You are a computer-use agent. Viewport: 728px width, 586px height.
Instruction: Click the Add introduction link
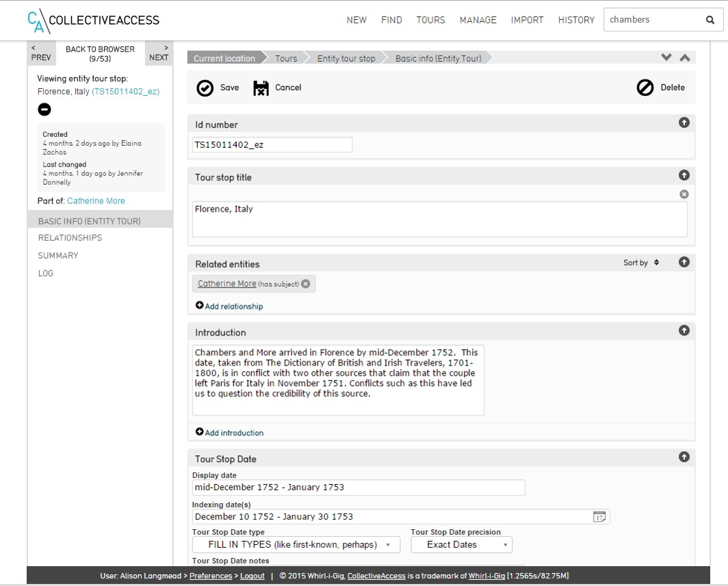click(235, 433)
